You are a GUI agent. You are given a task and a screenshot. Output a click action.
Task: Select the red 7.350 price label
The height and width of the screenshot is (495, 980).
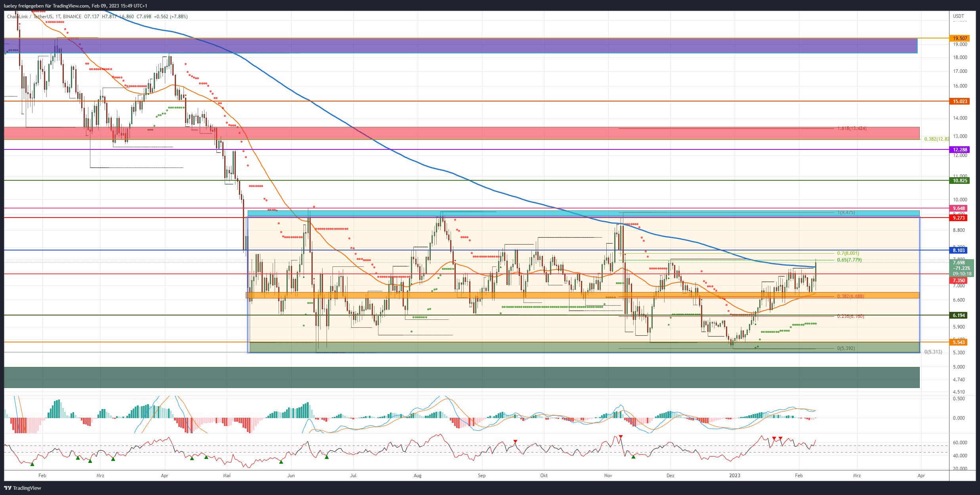pyautogui.click(x=959, y=281)
